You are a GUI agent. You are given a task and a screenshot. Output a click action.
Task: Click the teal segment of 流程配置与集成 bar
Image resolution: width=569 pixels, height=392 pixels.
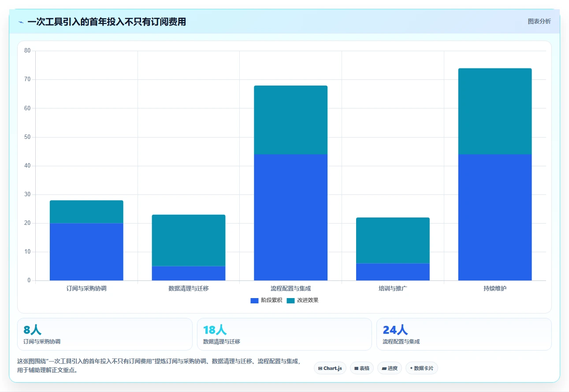[291, 120]
